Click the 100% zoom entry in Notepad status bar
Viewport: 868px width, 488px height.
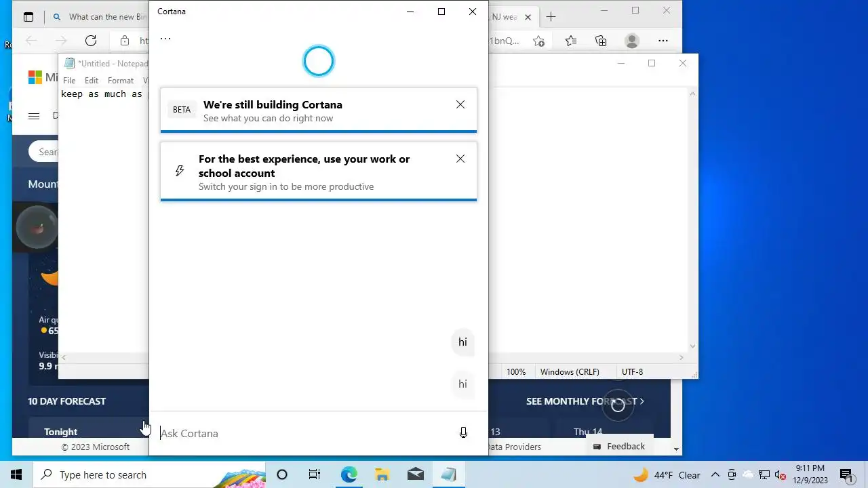pos(516,372)
